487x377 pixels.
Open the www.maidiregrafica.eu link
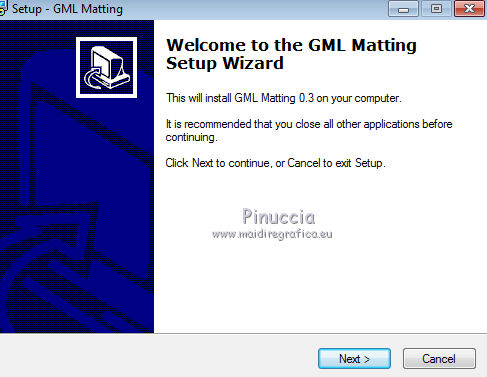[x=272, y=234]
